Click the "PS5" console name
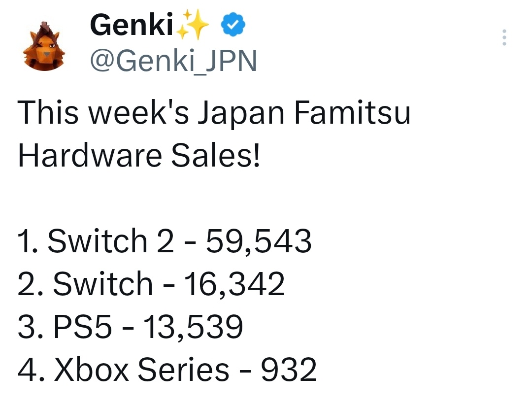Viewport: 532px width, 407px height. [x=82, y=327]
